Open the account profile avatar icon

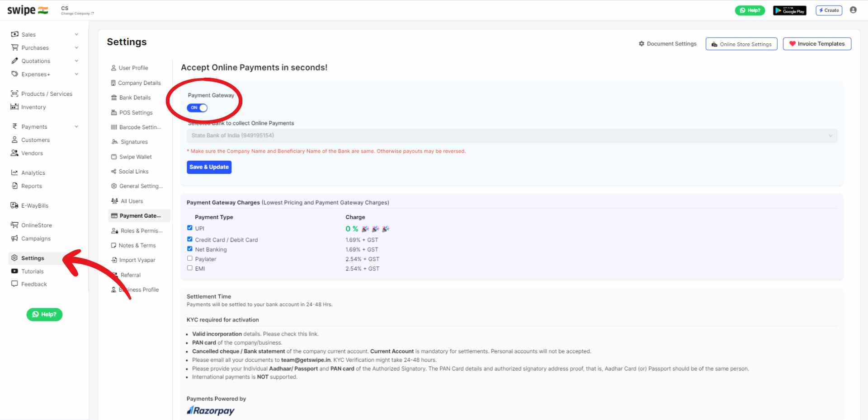point(853,10)
